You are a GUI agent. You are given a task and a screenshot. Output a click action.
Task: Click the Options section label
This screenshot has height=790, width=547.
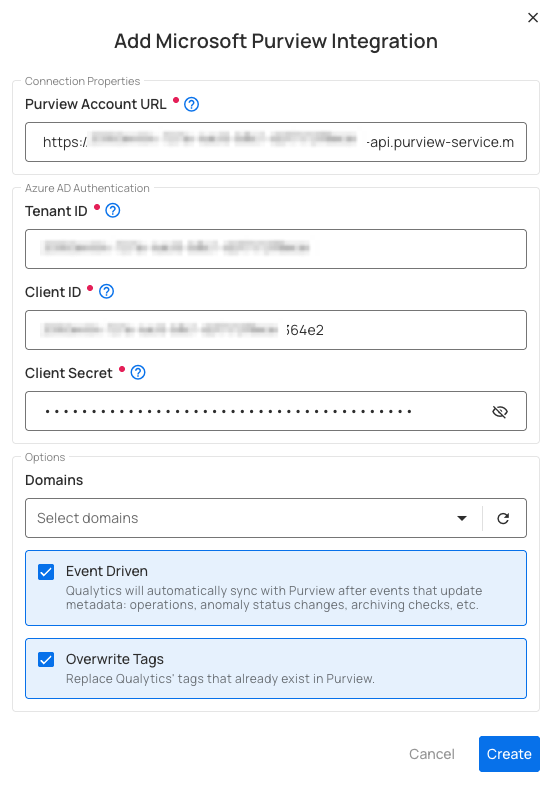[x=45, y=457]
